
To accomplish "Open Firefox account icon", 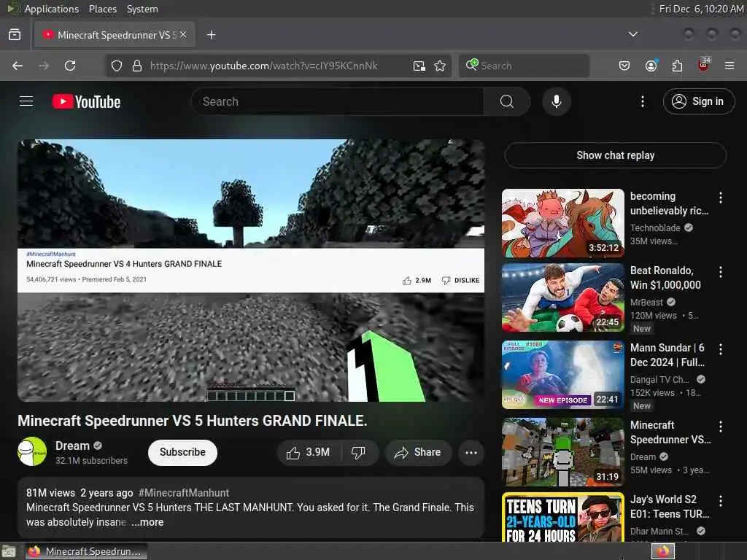I will click(651, 66).
